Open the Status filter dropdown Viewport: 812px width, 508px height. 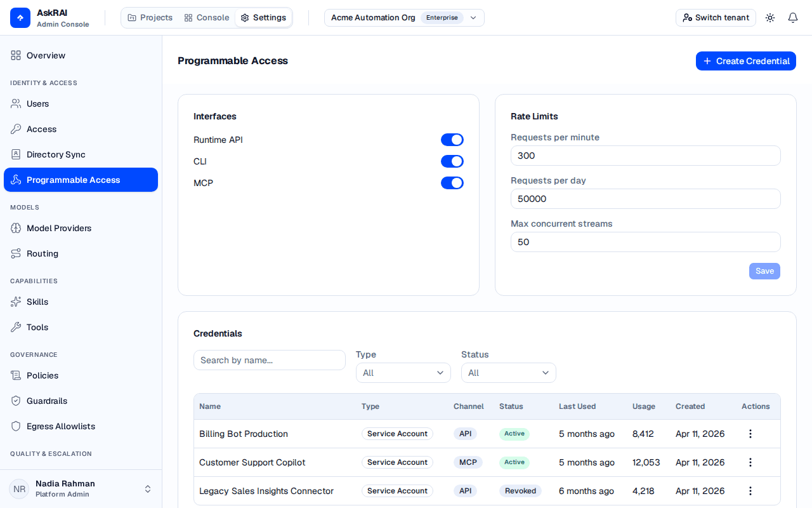click(x=509, y=373)
